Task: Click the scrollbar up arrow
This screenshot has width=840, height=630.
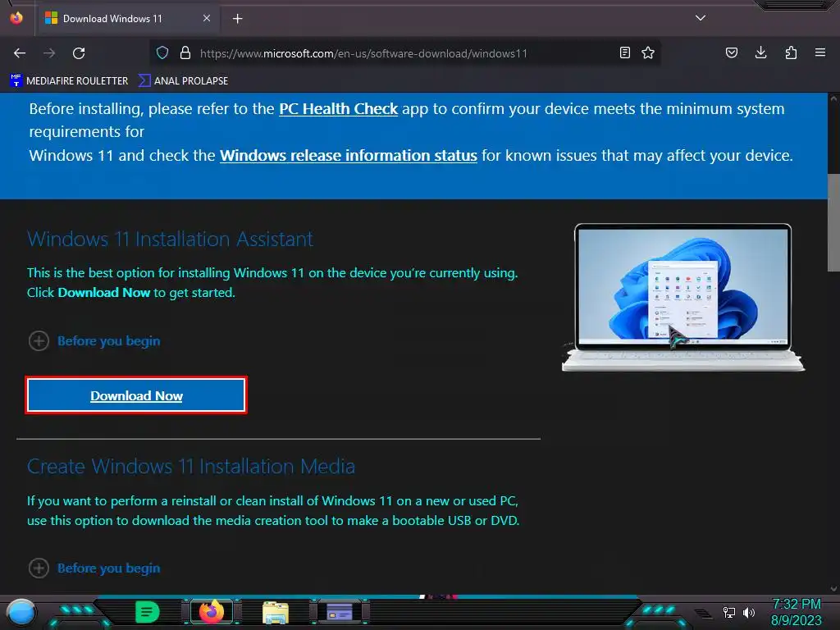Action: 833,98
